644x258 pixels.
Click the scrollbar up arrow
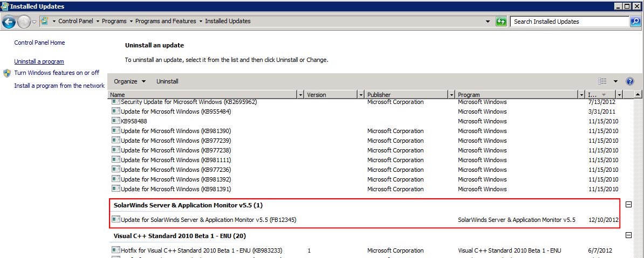(x=637, y=95)
